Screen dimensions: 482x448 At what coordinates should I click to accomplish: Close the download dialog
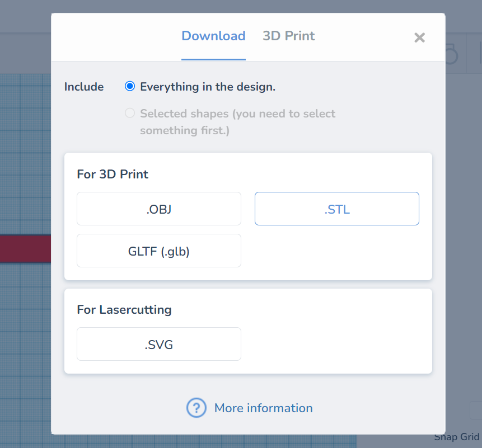(419, 38)
